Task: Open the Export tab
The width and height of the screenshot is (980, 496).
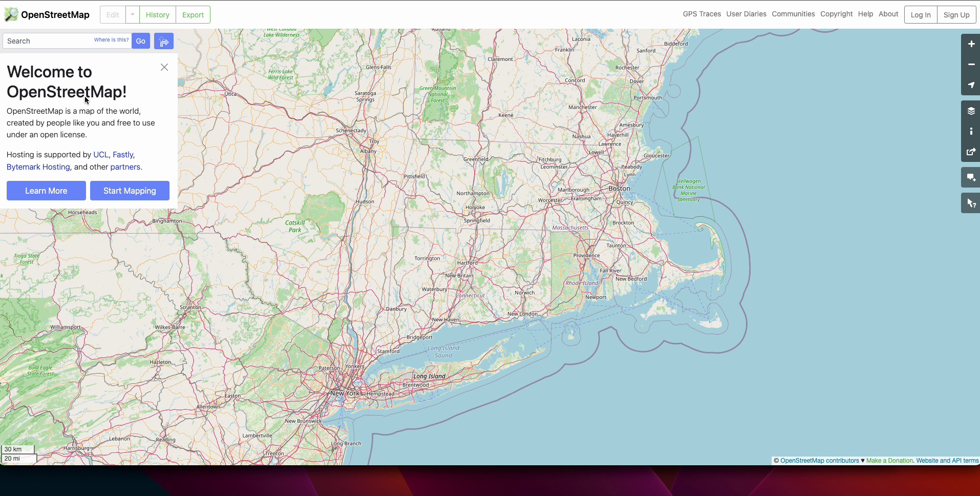Action: pyautogui.click(x=193, y=15)
